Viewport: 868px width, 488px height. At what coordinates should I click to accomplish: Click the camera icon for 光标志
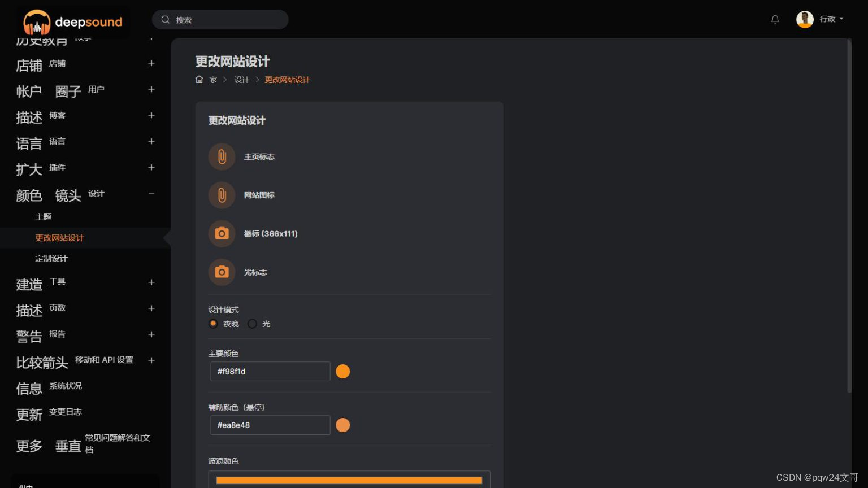(222, 272)
